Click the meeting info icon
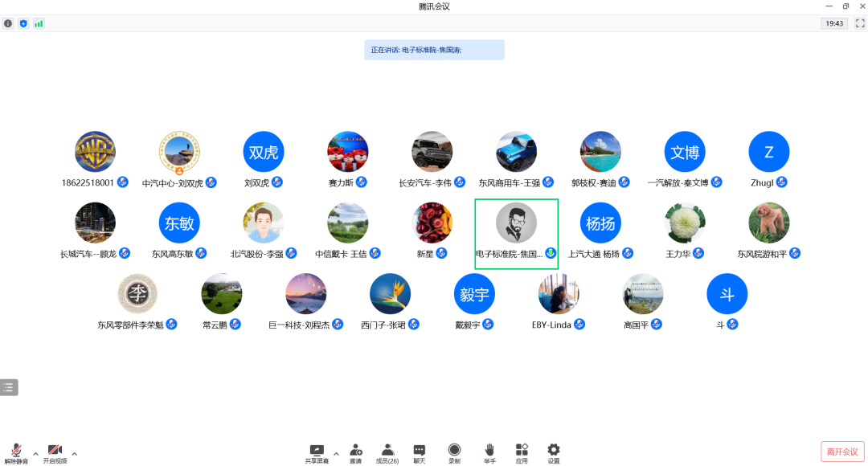The image size is (868, 466). coord(8,23)
